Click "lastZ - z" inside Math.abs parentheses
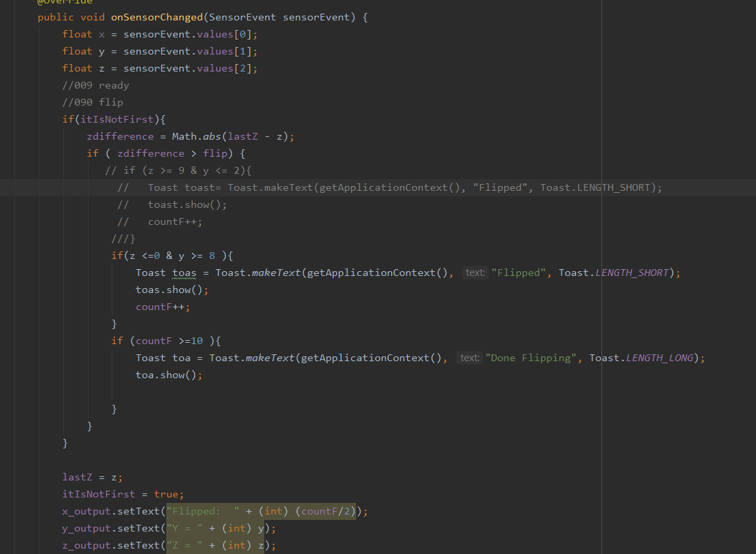The image size is (756, 554). coord(255,136)
